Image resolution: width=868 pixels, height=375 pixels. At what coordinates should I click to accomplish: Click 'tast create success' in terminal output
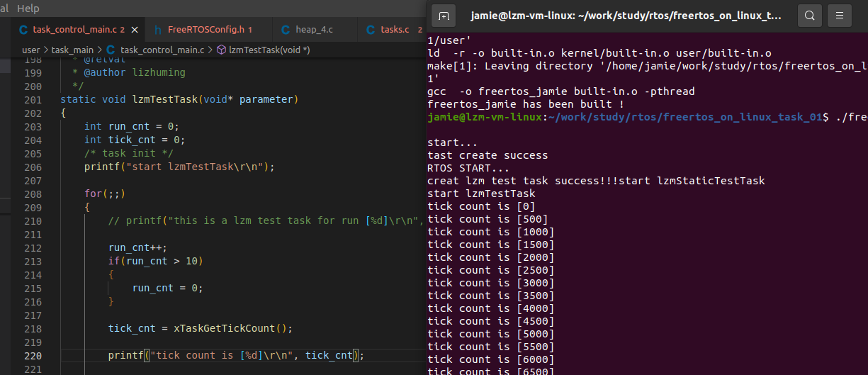point(487,155)
